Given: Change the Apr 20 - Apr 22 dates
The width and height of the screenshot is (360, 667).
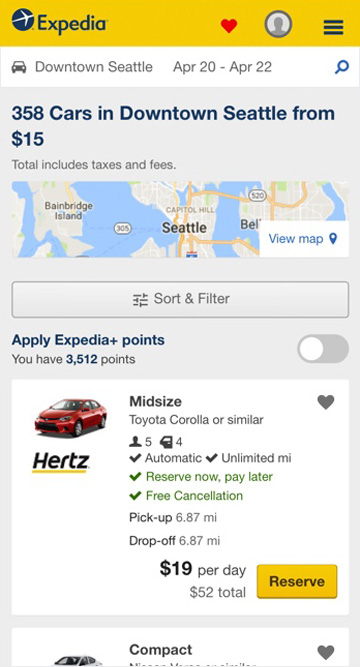Looking at the screenshot, I should point(222,67).
